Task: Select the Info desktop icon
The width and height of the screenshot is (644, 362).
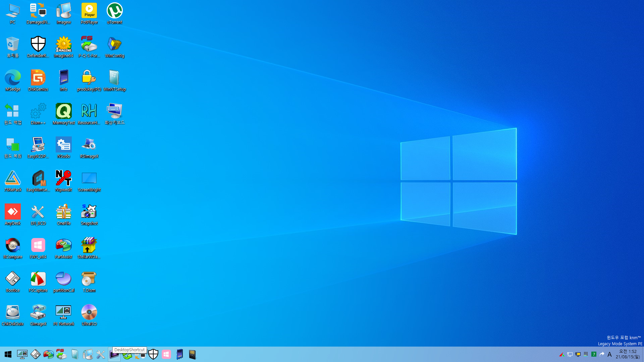Action: click(x=64, y=81)
